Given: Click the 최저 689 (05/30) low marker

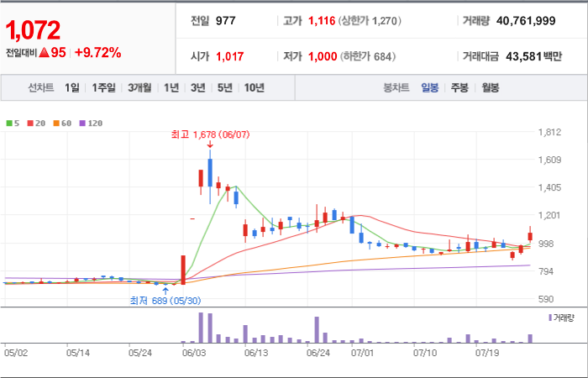Looking at the screenshot, I should (x=165, y=301).
